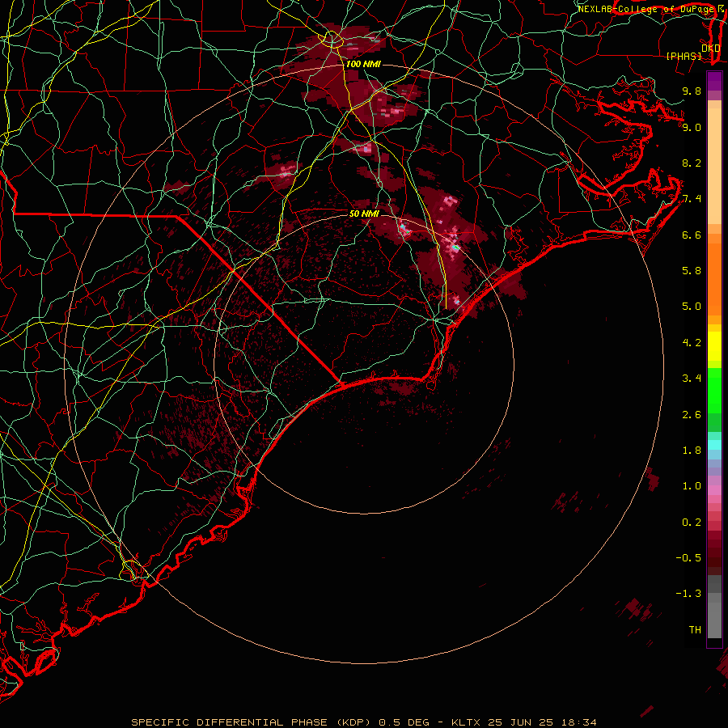Click the '18:34' timestamp in the footer
The height and width of the screenshot is (728, 728).
(579, 722)
